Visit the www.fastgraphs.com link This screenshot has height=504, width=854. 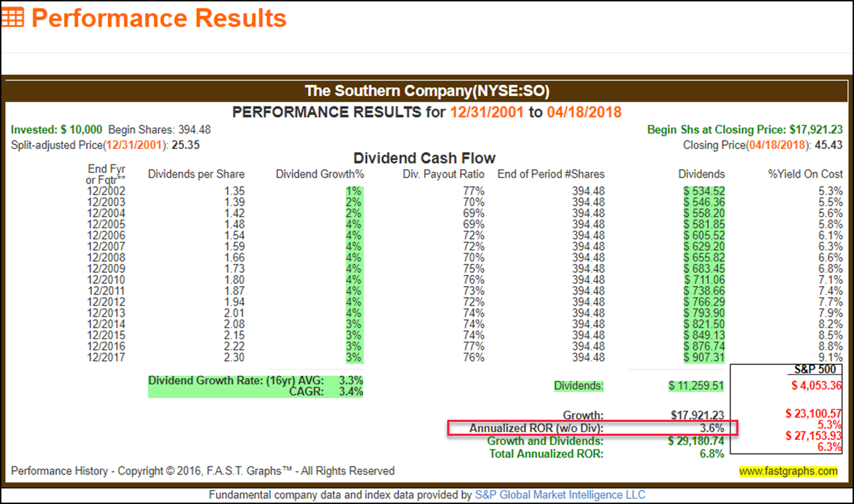[788, 471]
